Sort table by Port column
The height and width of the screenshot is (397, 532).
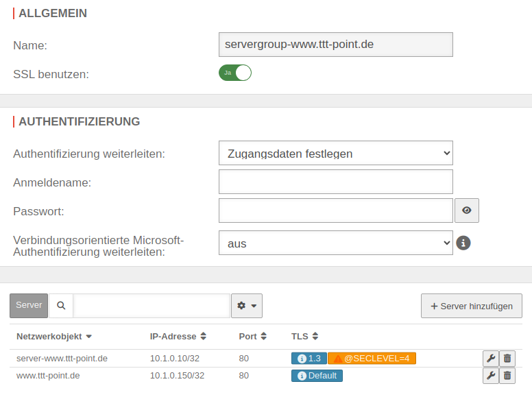click(x=252, y=337)
